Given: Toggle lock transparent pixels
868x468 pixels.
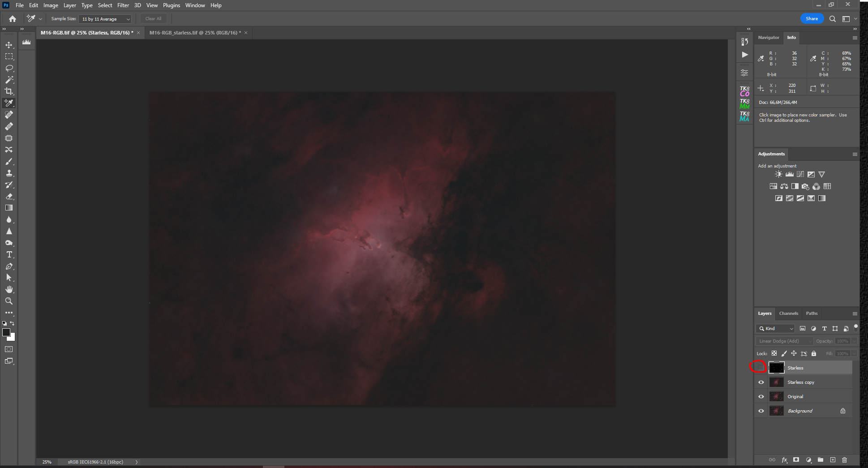Looking at the screenshot, I should [x=774, y=353].
